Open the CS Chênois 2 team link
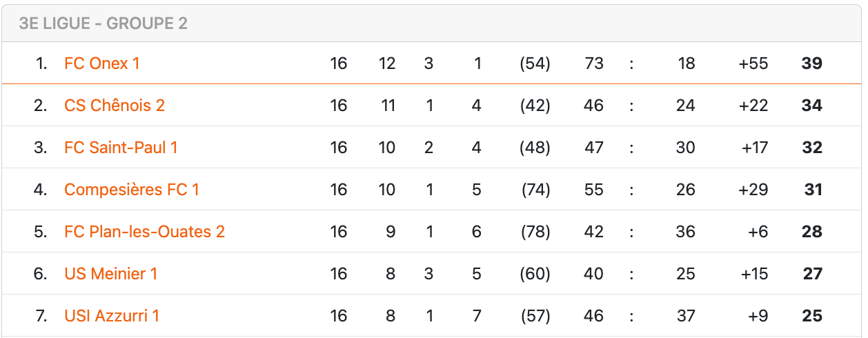868x338 pixels. click(115, 106)
